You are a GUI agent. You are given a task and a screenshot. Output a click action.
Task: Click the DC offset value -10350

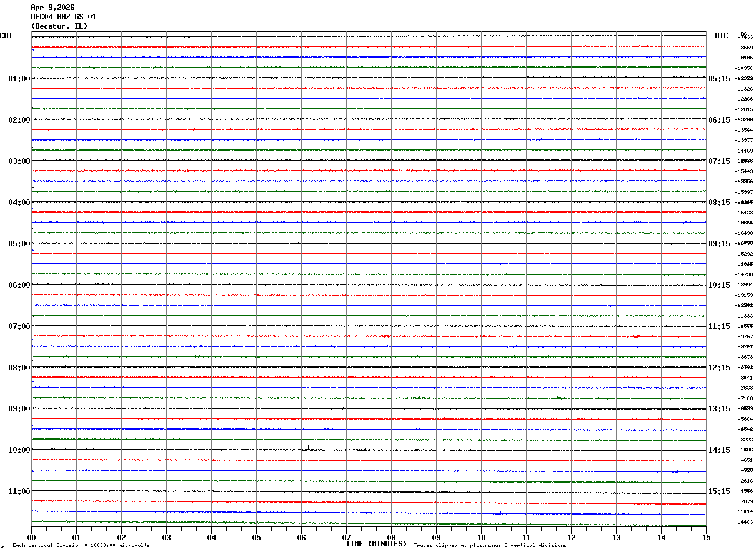(744, 68)
